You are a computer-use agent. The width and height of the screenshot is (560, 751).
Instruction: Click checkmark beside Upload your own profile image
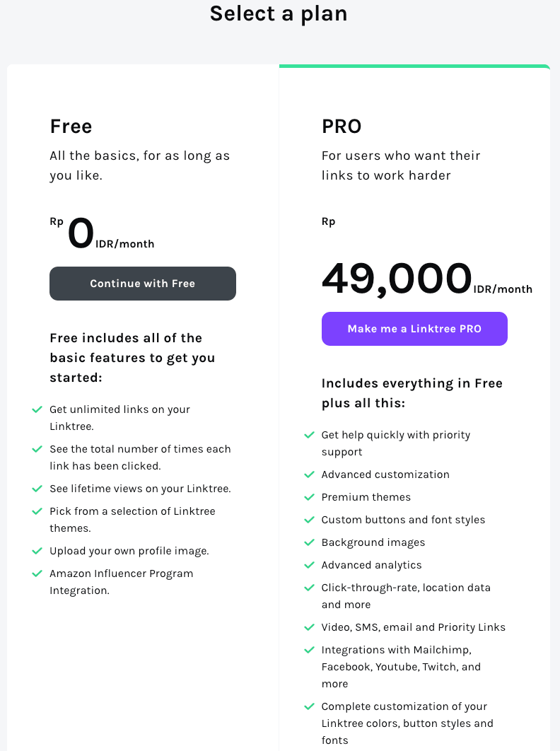(37, 551)
